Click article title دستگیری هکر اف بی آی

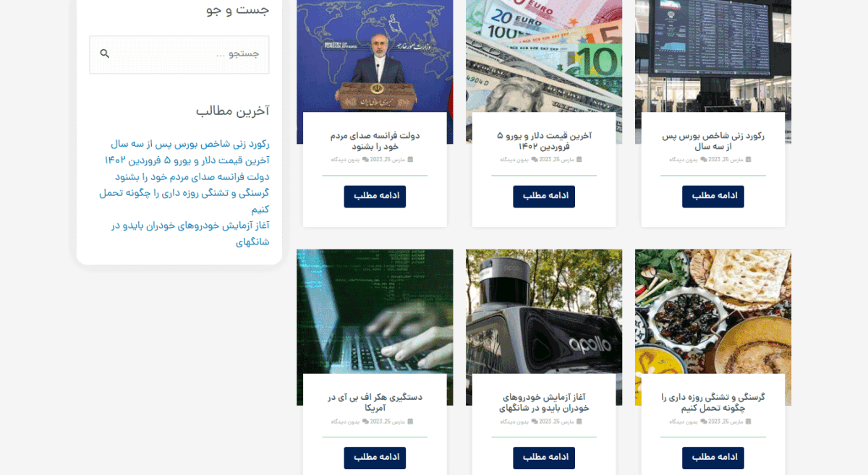point(375,402)
